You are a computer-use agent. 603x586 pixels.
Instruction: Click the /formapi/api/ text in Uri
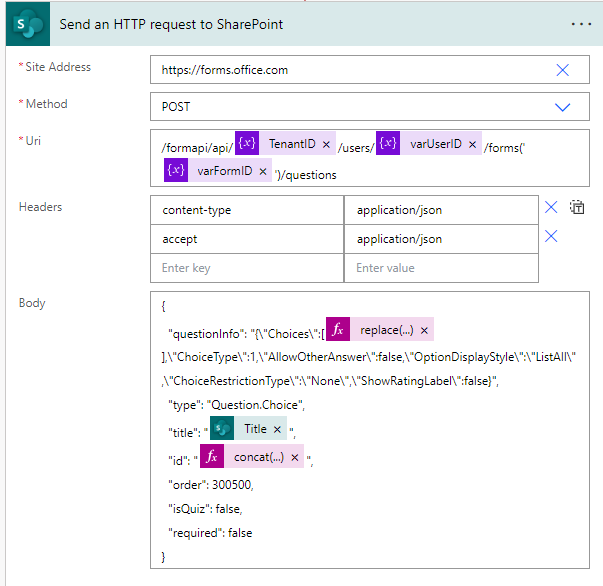[x=197, y=148]
